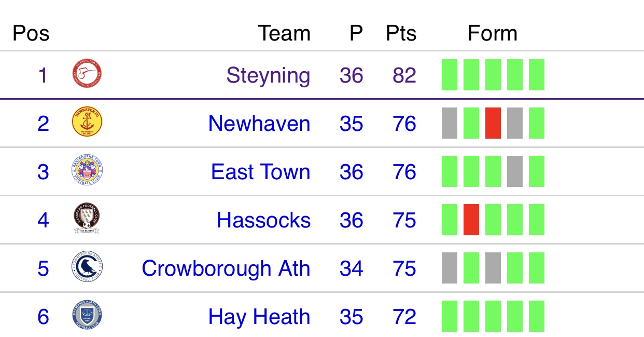
Task: Select the Hay Heath team link
Action: pos(259,317)
